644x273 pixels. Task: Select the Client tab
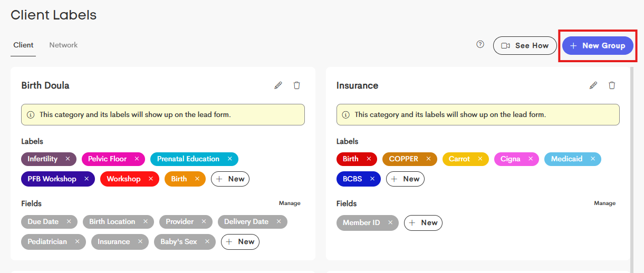23,45
